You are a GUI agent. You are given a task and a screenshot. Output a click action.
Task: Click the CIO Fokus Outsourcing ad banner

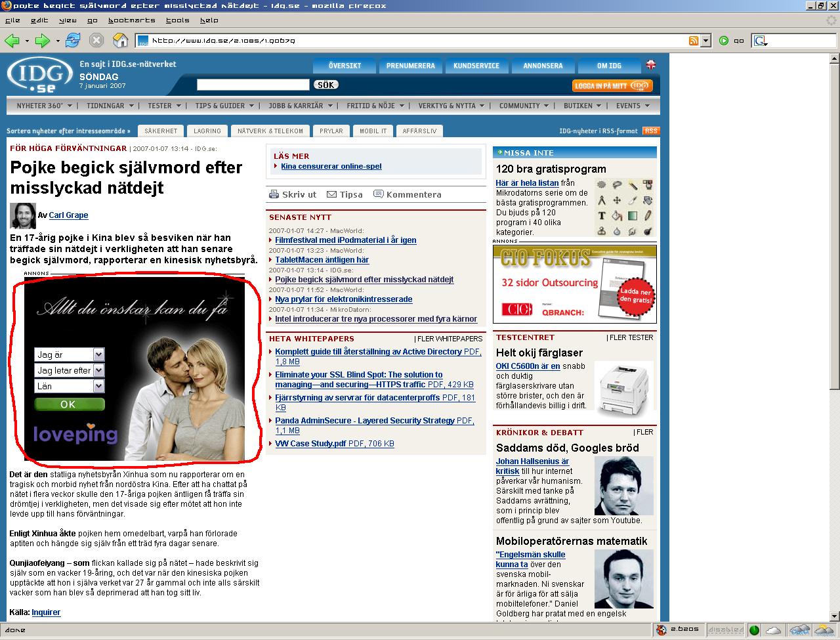[574, 284]
